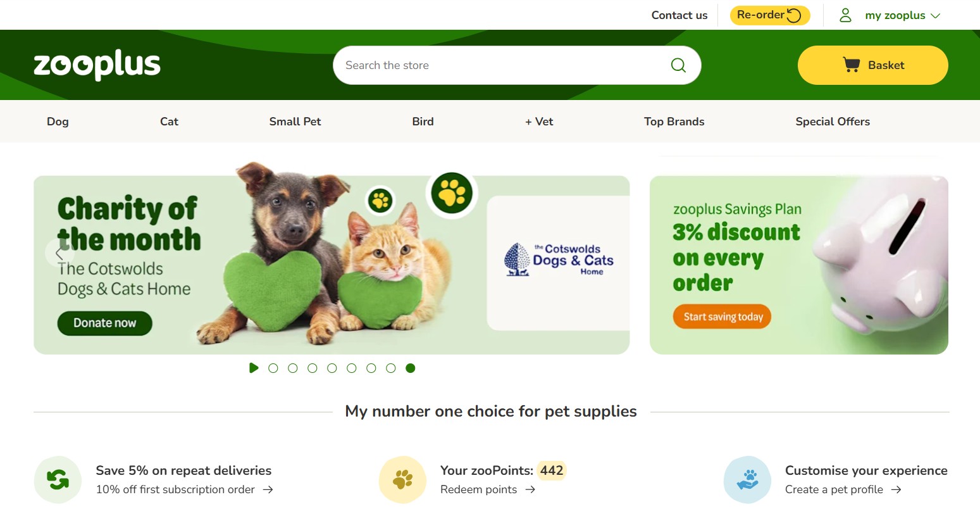Viewport: 980px width, 528px height.
Task: Expand the my zooplus dropdown chevron
Action: coord(936,16)
